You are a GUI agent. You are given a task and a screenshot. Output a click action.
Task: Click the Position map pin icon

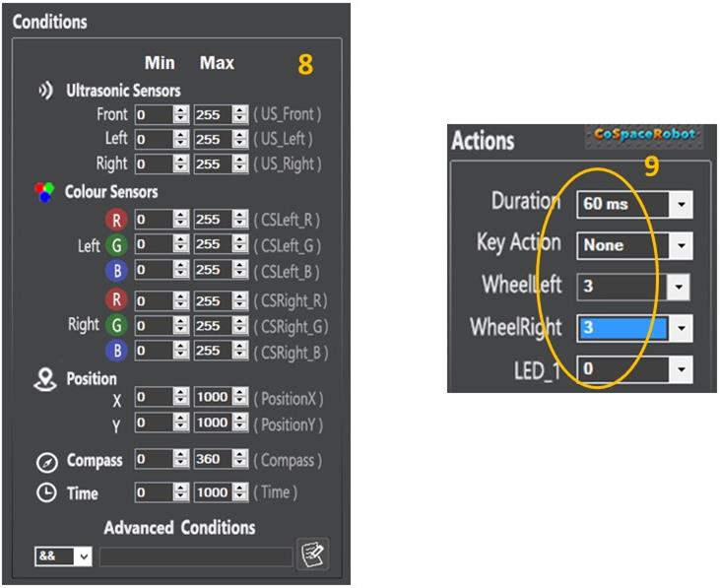coord(44,380)
